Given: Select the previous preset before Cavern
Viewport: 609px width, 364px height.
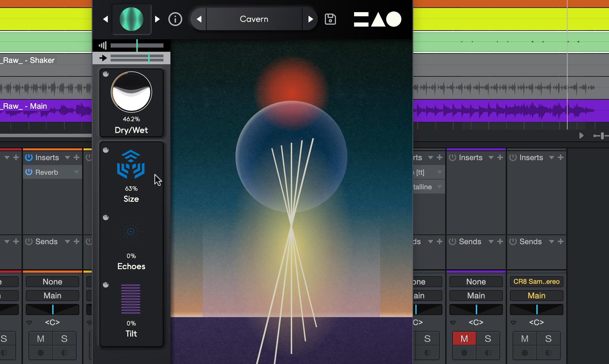Looking at the screenshot, I should pyautogui.click(x=199, y=19).
